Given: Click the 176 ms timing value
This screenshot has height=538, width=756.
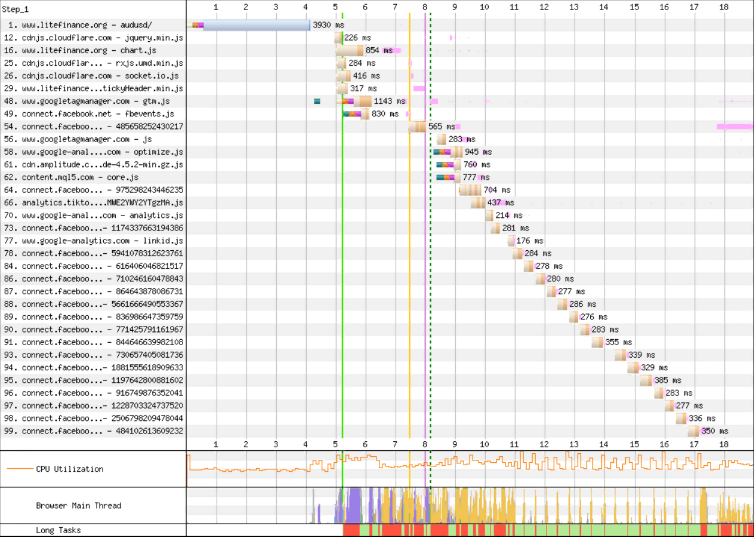Looking at the screenshot, I should (530, 241).
